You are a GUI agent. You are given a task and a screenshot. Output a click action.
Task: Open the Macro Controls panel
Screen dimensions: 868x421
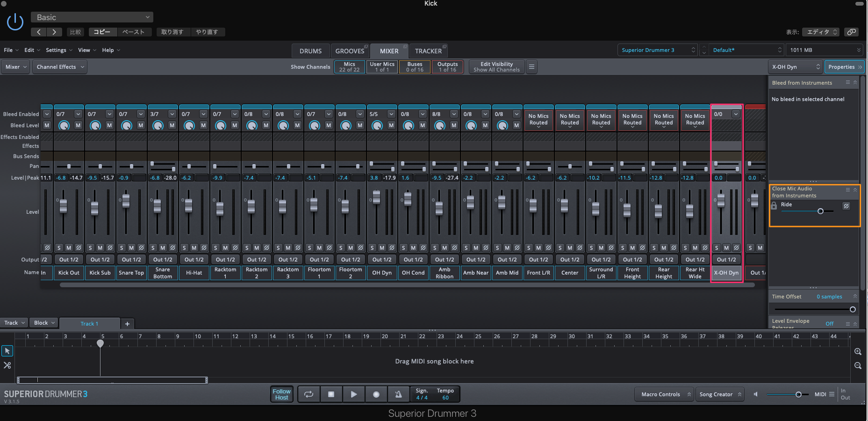click(663, 394)
